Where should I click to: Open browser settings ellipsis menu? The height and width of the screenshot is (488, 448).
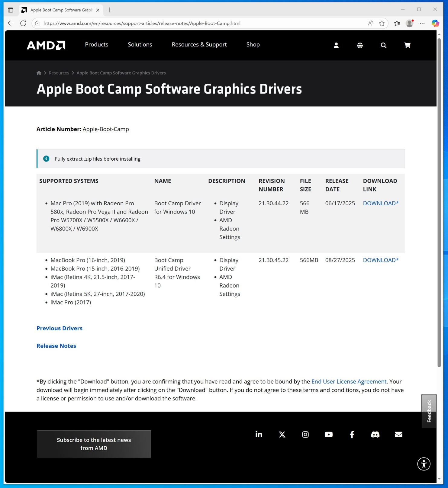(422, 23)
